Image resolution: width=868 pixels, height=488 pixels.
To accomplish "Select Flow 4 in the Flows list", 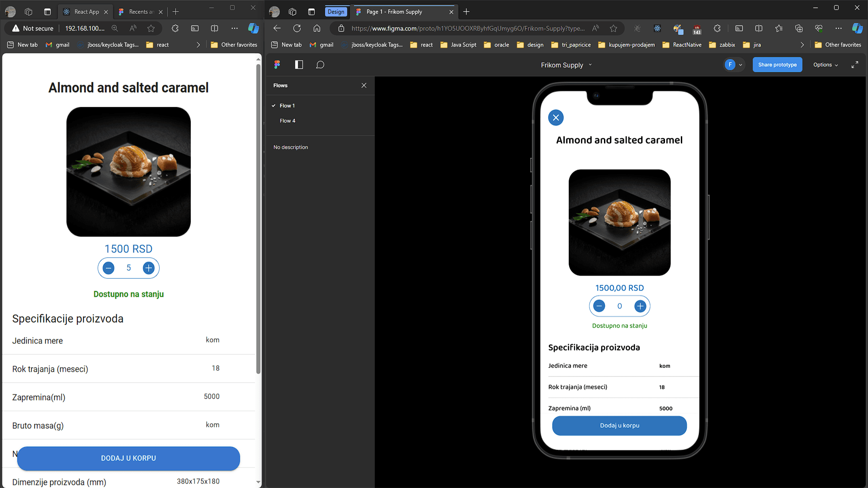I will 287,121.
